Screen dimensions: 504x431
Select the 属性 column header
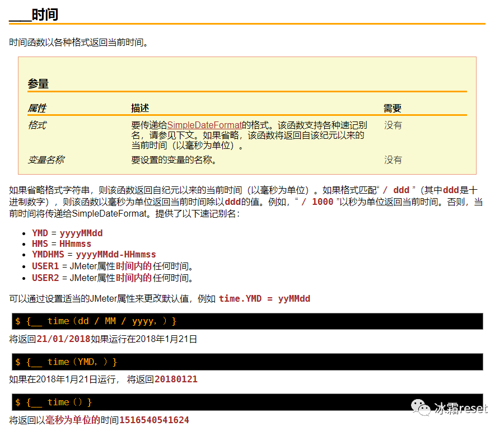[x=38, y=108]
